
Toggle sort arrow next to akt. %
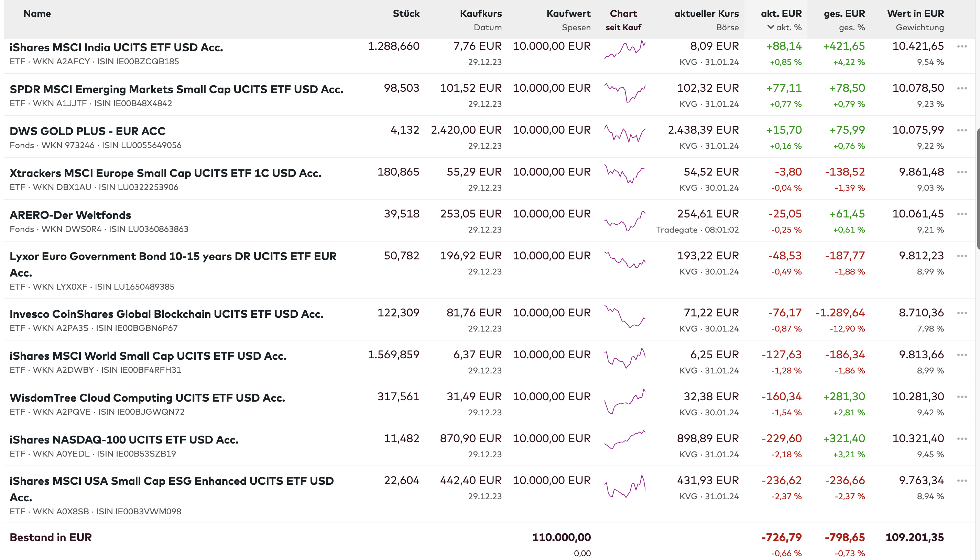(771, 27)
